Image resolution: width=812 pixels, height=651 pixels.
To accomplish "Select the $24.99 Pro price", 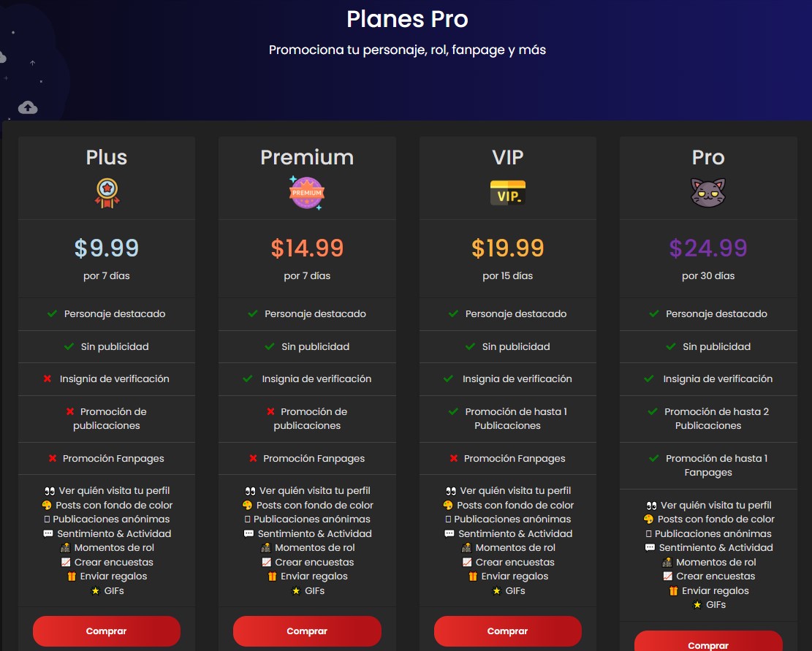I will [708, 248].
